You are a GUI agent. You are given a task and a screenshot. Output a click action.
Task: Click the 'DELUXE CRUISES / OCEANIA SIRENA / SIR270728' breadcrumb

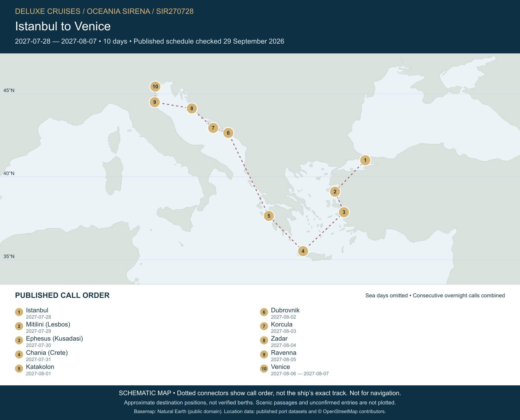point(104,11)
